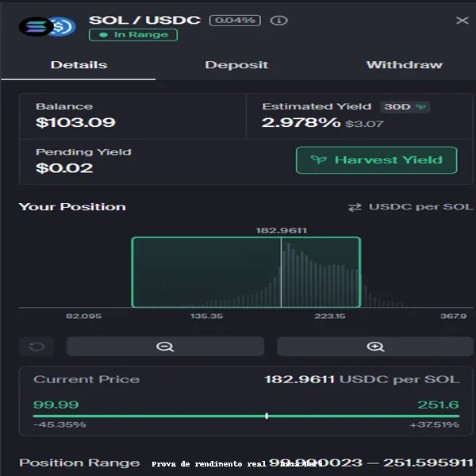Click the zoom in magnifier button
This screenshot has height=476, width=476.
point(375,347)
